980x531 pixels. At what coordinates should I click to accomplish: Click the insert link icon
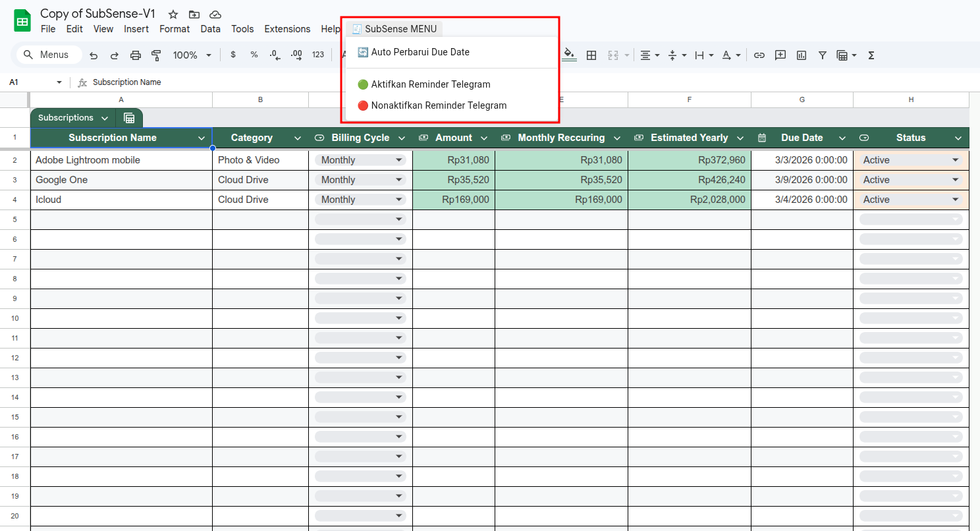coord(759,55)
